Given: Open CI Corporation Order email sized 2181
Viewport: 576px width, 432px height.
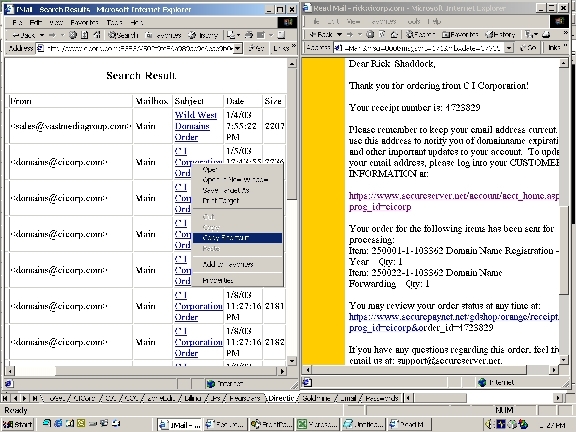Looking at the screenshot, I should coord(198,306).
